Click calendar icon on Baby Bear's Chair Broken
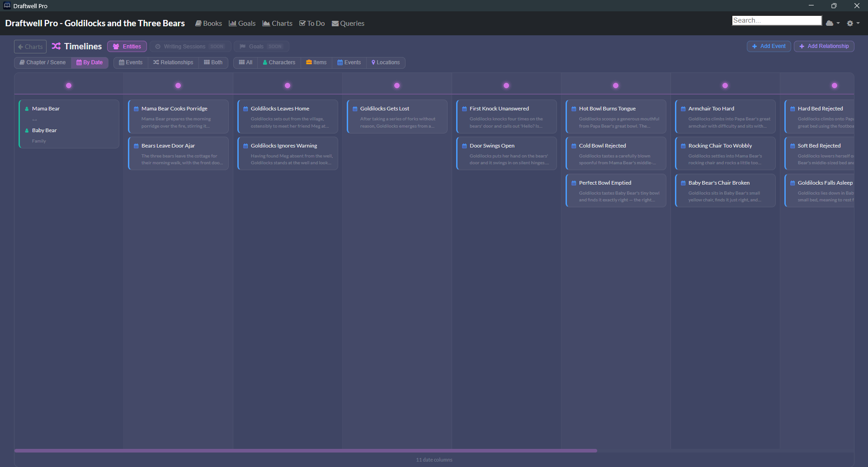Viewport: 868px width, 467px height. coord(683,183)
